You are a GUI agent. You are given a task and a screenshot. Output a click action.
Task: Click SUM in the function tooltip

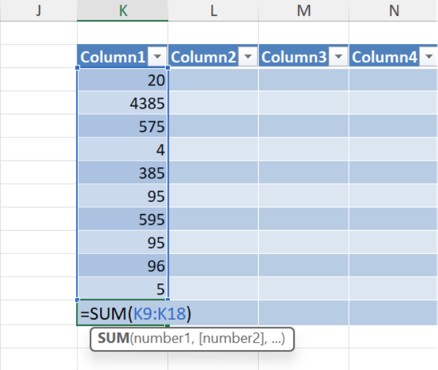tap(113, 338)
